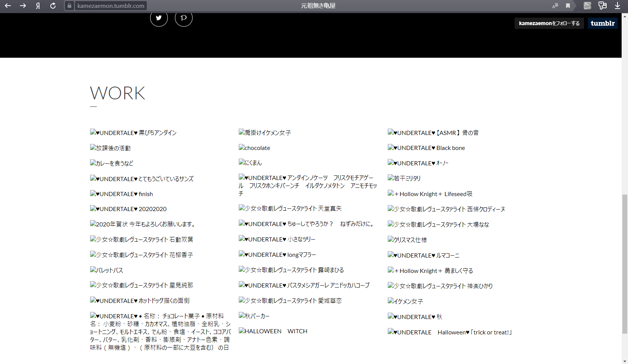628x364 pixels.
Task: Open the Yandex home icon
Action: point(38,6)
